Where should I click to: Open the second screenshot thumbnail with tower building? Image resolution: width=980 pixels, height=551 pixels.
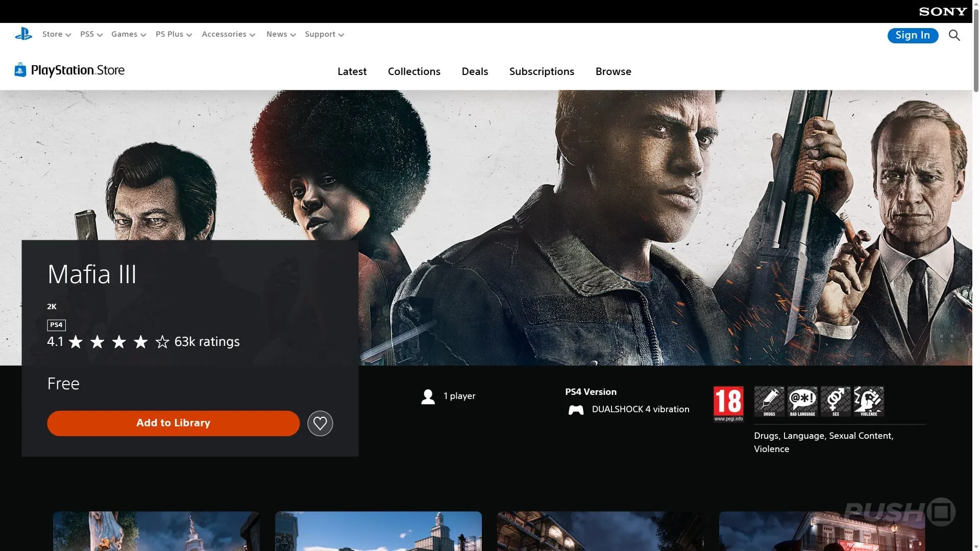coord(378,531)
